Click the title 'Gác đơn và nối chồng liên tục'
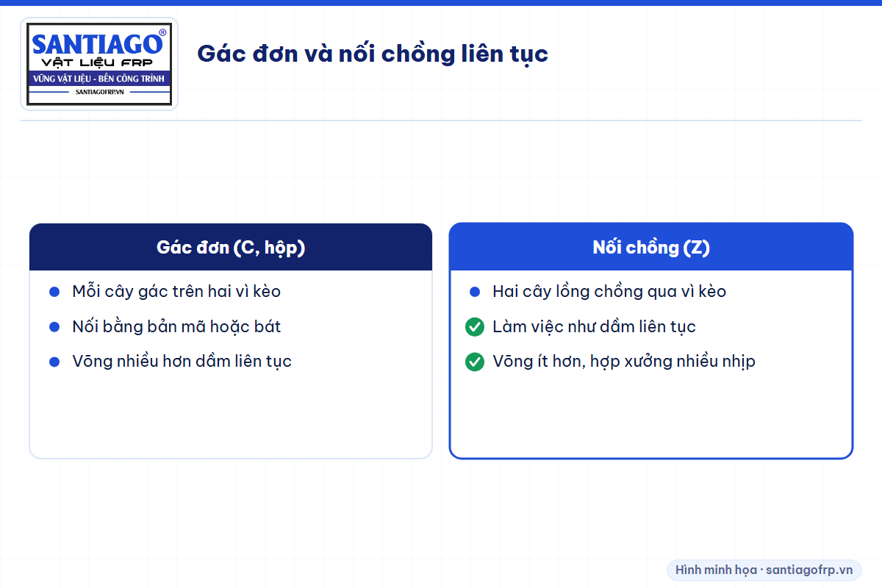 (x=373, y=54)
